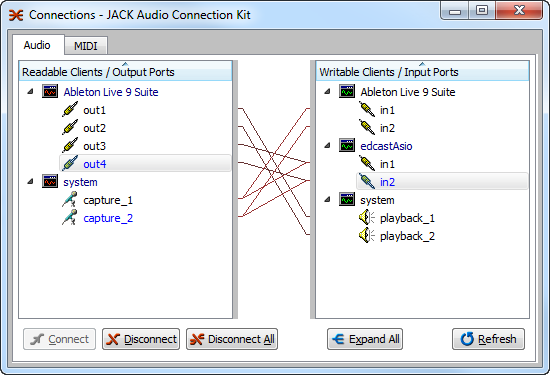
Task: Collapse Ableton Live 9 Suite input ports
Action: point(328,92)
